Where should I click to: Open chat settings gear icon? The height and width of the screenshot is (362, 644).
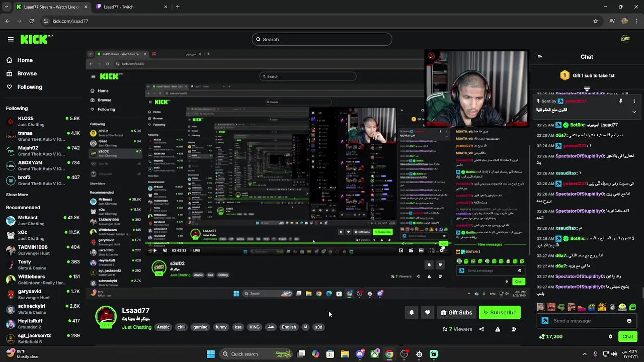tap(610, 337)
